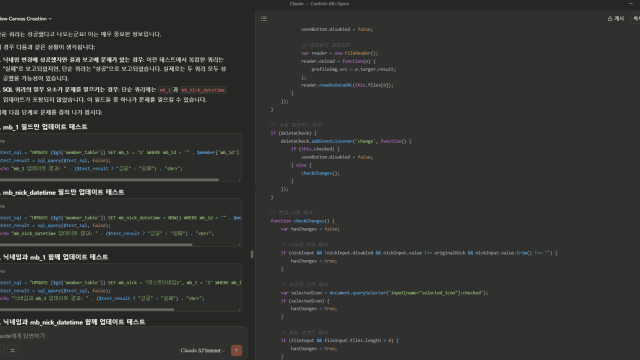The width and height of the screenshot is (640, 360).
Task: Click the divider handle between chat and code
Action: pos(252,254)
